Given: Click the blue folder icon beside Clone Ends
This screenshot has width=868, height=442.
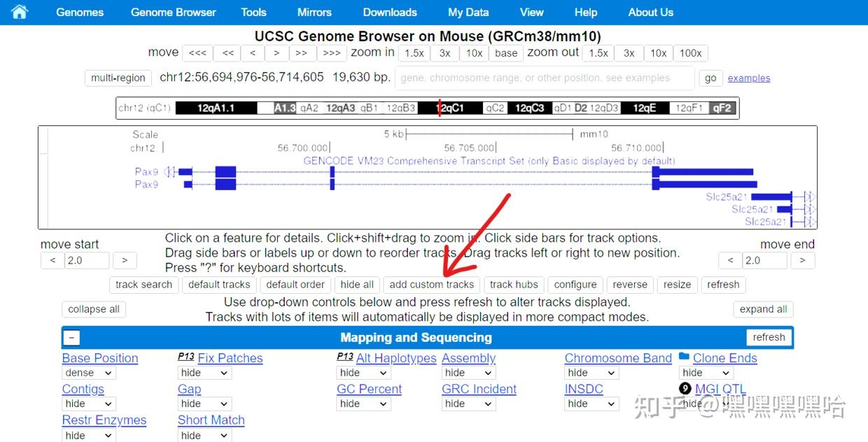Looking at the screenshot, I should coord(683,357).
